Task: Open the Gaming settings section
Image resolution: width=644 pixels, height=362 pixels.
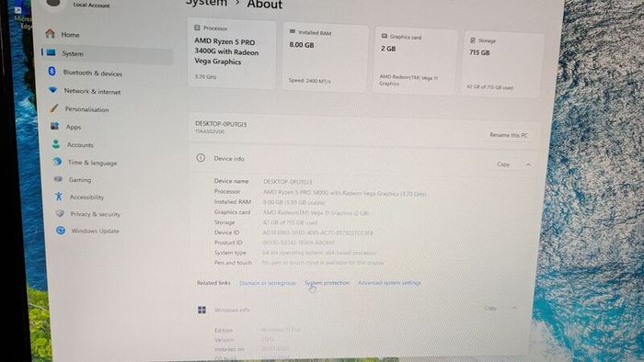Action: click(79, 179)
